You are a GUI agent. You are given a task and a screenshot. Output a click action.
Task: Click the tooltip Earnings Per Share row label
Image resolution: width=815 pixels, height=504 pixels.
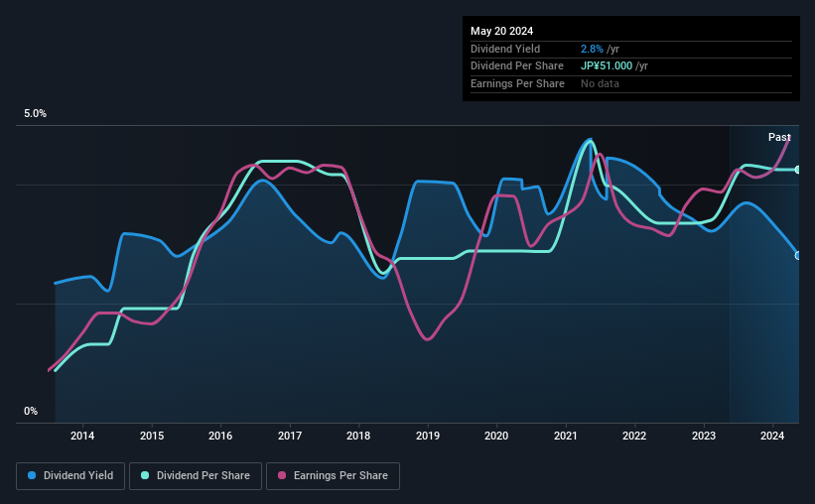[x=517, y=83]
